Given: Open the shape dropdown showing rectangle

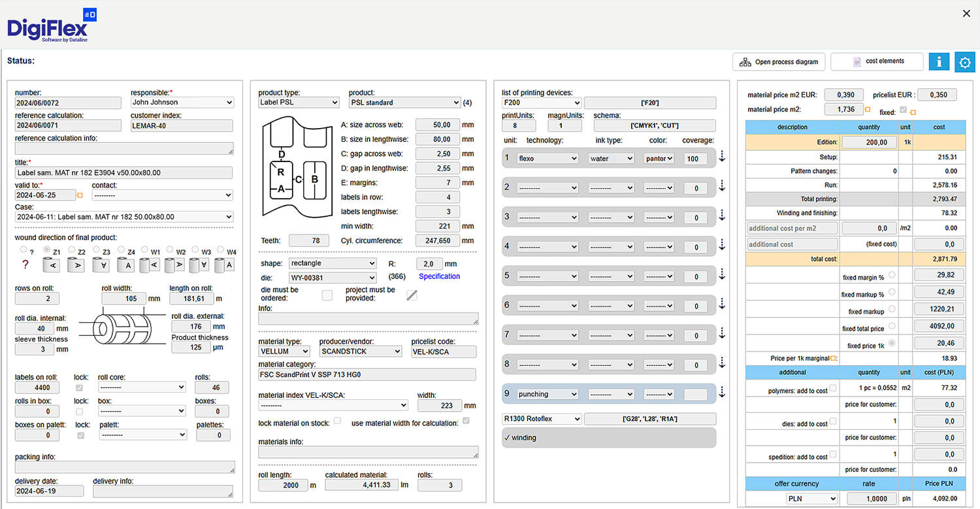Looking at the screenshot, I should pos(333,263).
